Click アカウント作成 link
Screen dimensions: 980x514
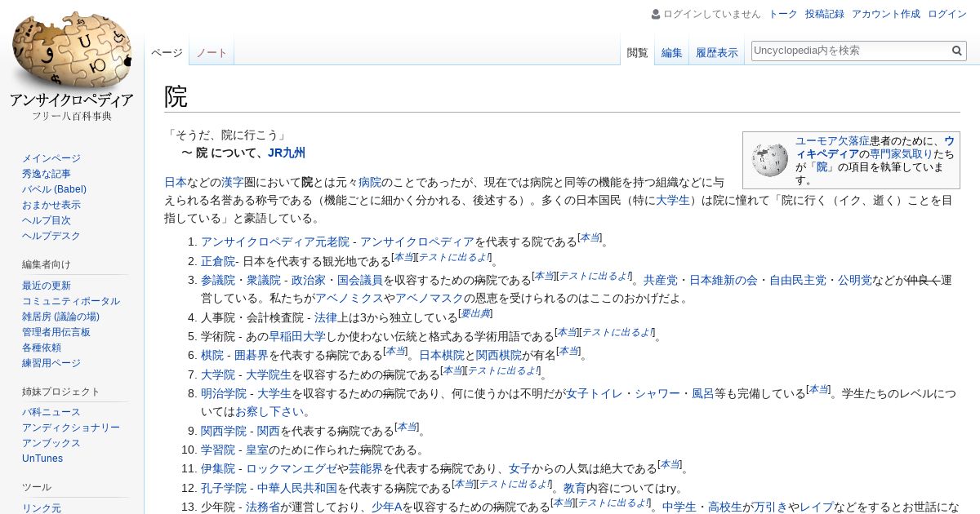[x=886, y=14]
